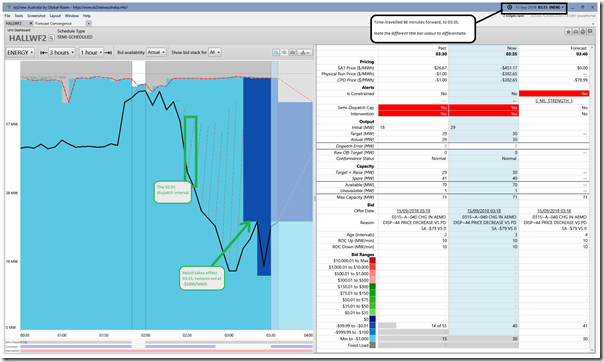Open Forecast column offer date 15/09/2018 03:18

(x=554, y=211)
